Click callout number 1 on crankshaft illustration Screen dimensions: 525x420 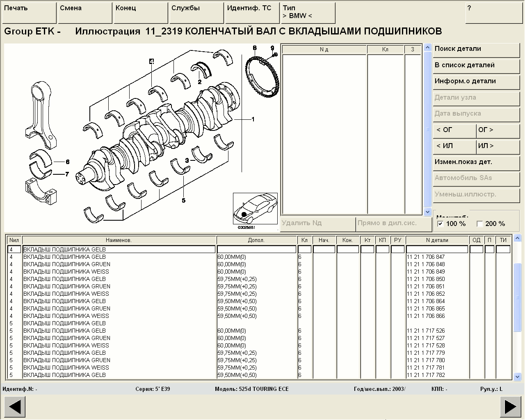coord(253,119)
